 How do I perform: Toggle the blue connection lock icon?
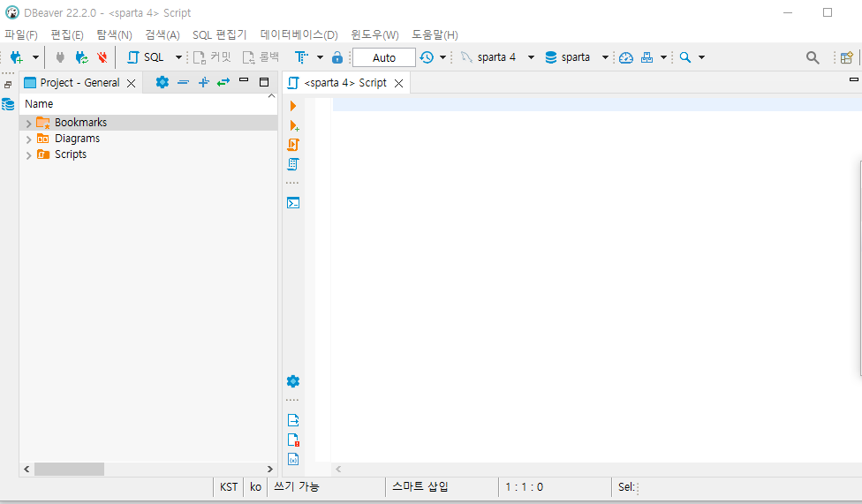point(337,57)
